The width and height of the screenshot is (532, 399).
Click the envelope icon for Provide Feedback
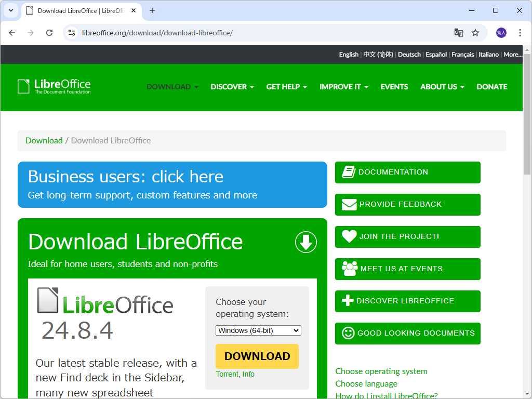click(349, 204)
